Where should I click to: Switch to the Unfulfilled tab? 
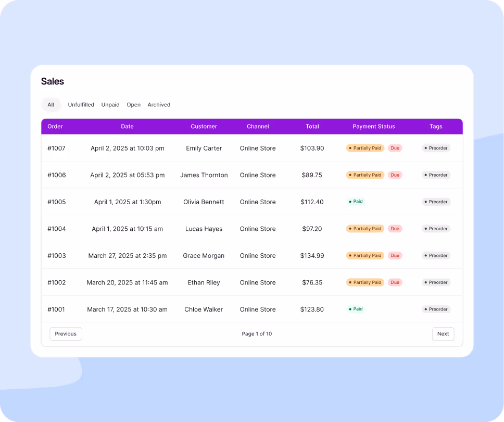(x=81, y=105)
